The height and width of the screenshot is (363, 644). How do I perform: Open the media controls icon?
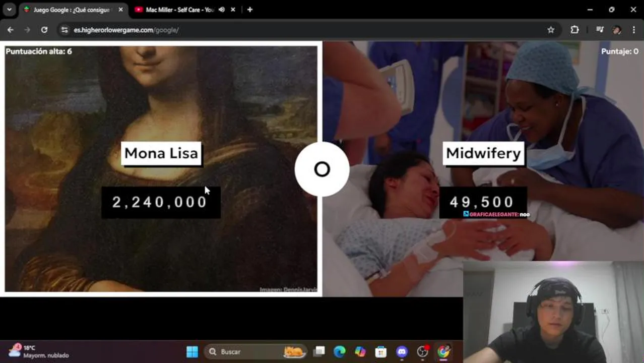pos(600,30)
